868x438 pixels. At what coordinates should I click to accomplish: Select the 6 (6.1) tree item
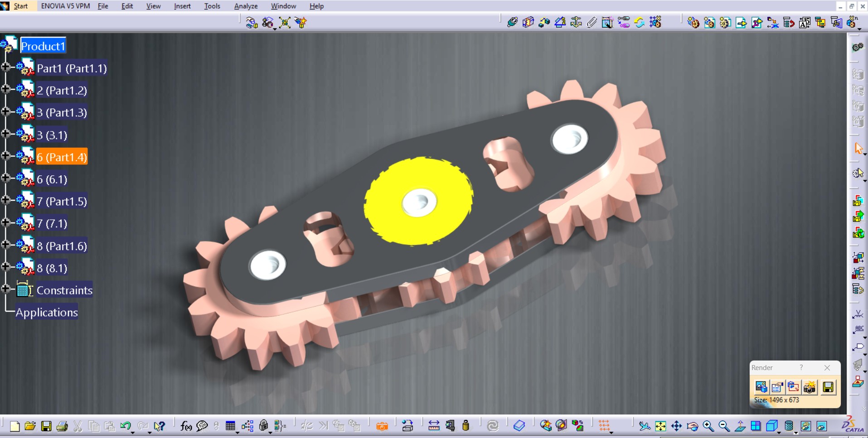click(52, 179)
